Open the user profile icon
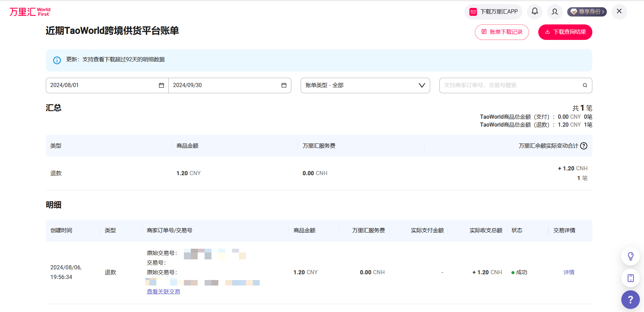 click(554, 12)
